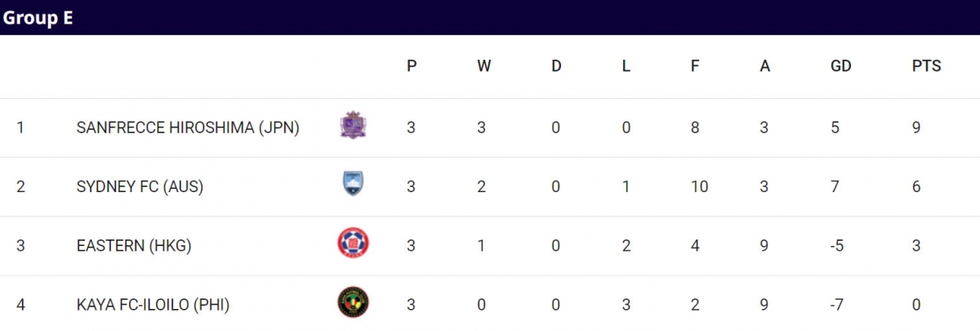Click the Kaya FC-Iloilo club crest

pyautogui.click(x=353, y=302)
